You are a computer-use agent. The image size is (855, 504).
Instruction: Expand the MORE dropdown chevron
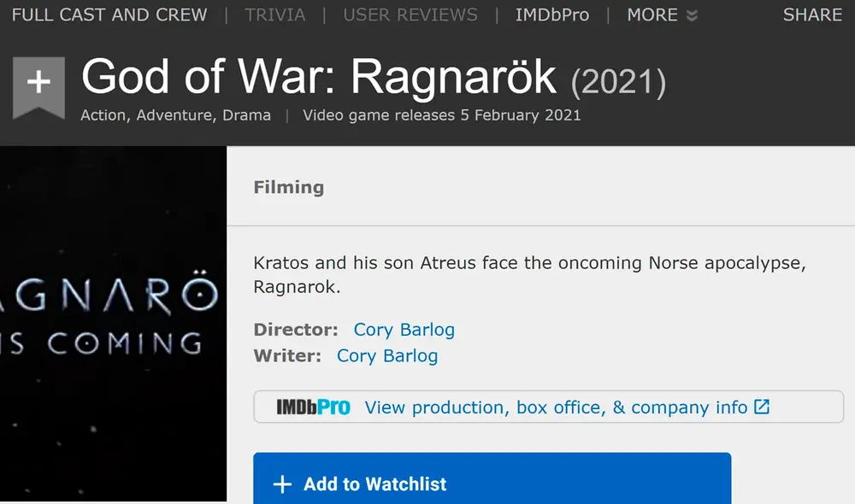[x=691, y=15]
